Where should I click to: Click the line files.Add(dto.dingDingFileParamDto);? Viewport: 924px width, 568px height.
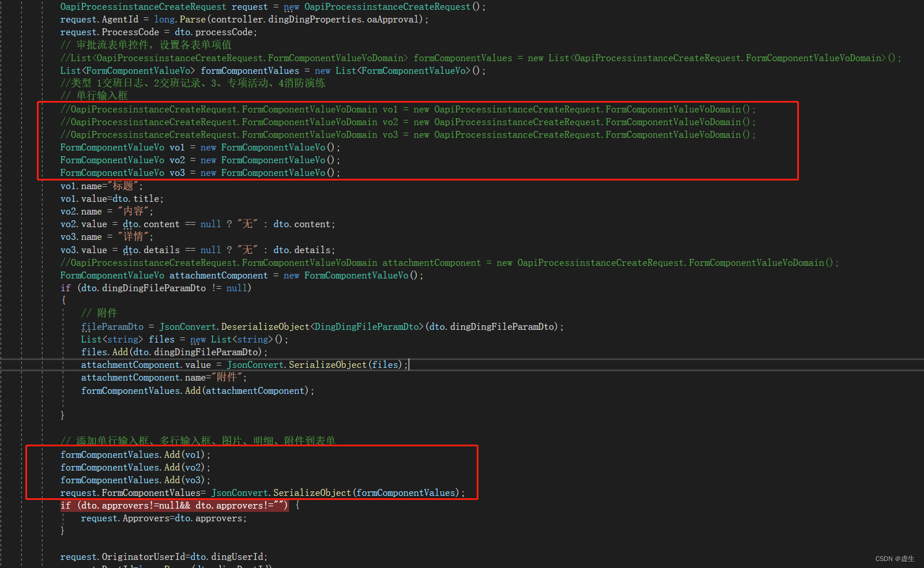[x=174, y=352]
